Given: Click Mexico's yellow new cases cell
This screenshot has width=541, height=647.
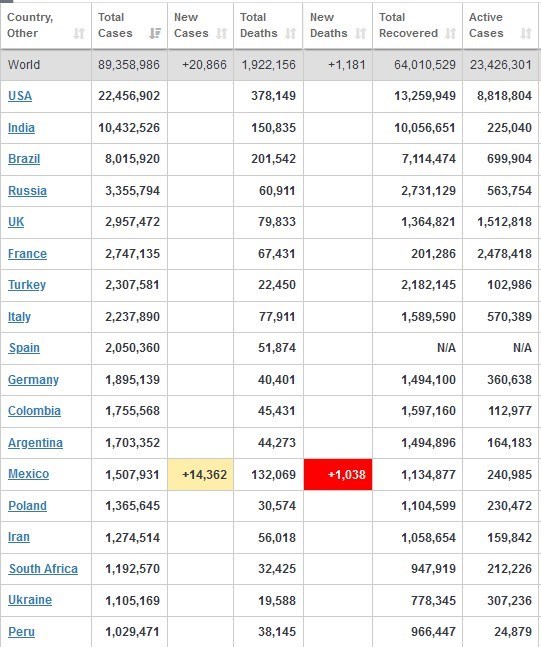Looking at the screenshot, I should [201, 475].
